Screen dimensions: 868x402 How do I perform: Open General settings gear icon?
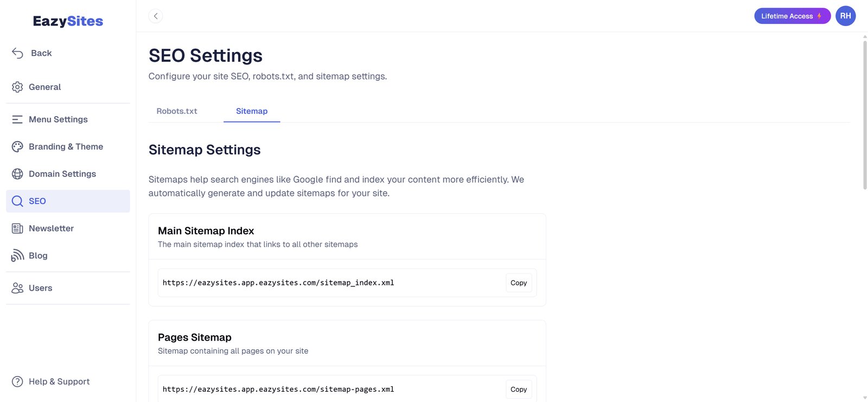[x=17, y=87]
